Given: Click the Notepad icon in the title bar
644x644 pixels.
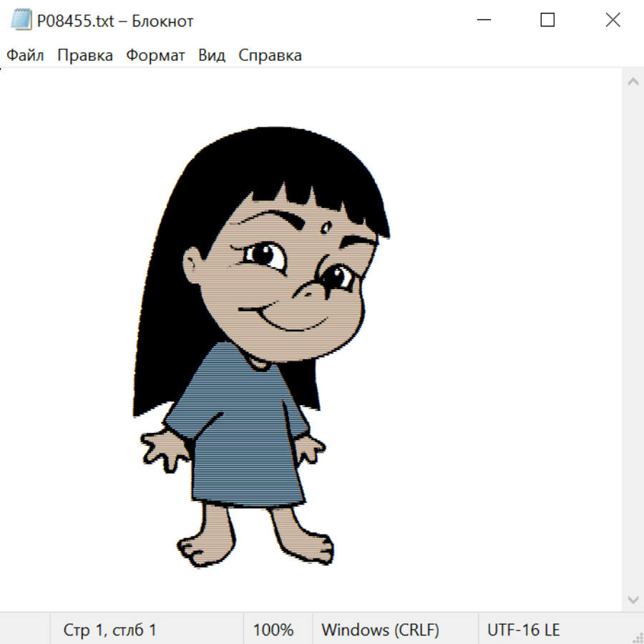Looking at the screenshot, I should coord(21,21).
